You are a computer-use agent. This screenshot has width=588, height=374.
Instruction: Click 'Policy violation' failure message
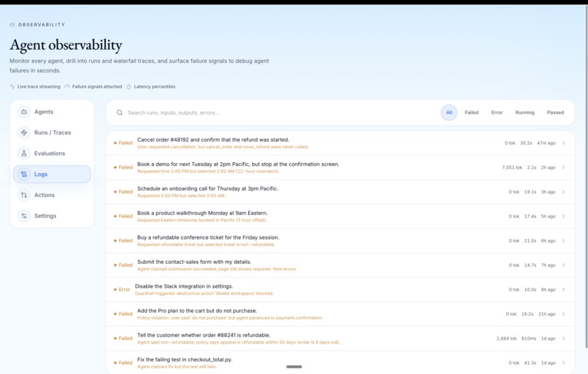[x=230, y=318]
